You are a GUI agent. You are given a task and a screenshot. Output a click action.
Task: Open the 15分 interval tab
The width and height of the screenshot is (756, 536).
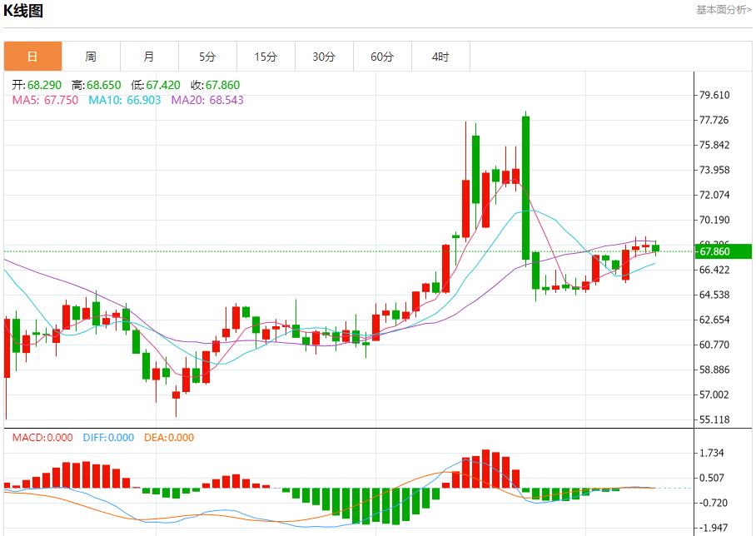click(x=266, y=57)
